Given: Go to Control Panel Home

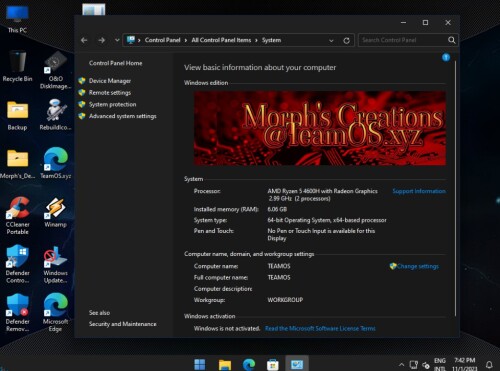Looking at the screenshot, I should coord(115,63).
